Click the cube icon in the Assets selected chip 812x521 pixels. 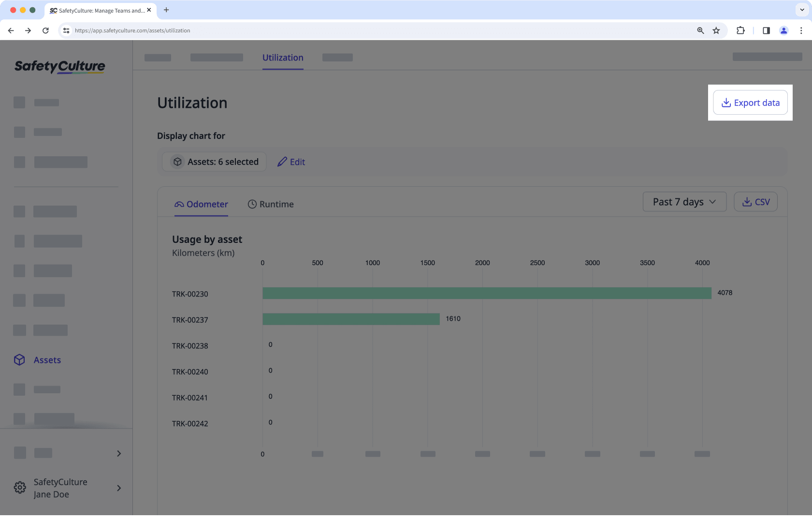coord(178,162)
